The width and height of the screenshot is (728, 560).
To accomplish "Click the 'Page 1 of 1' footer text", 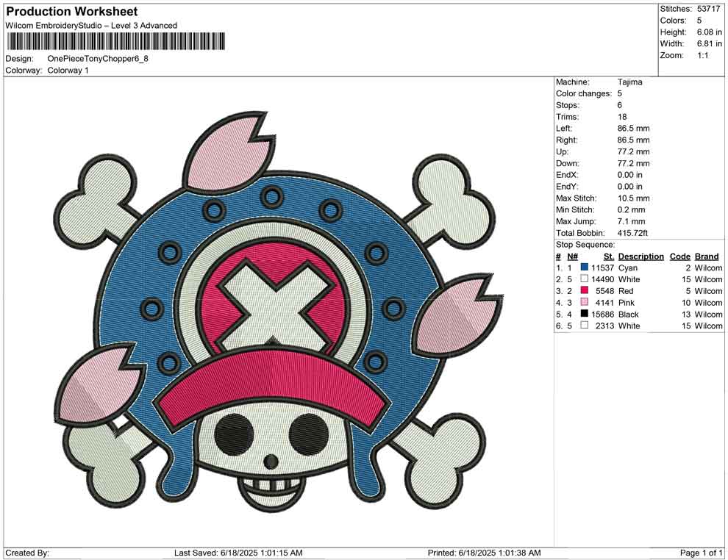I will click(x=701, y=553).
